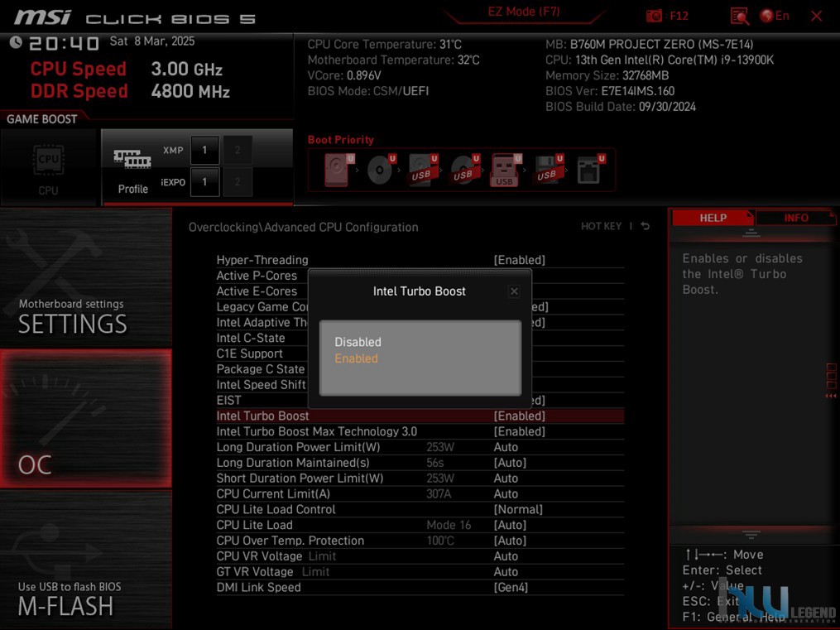Click the help panel top scroll handle
840x630 pixels.
click(751, 233)
